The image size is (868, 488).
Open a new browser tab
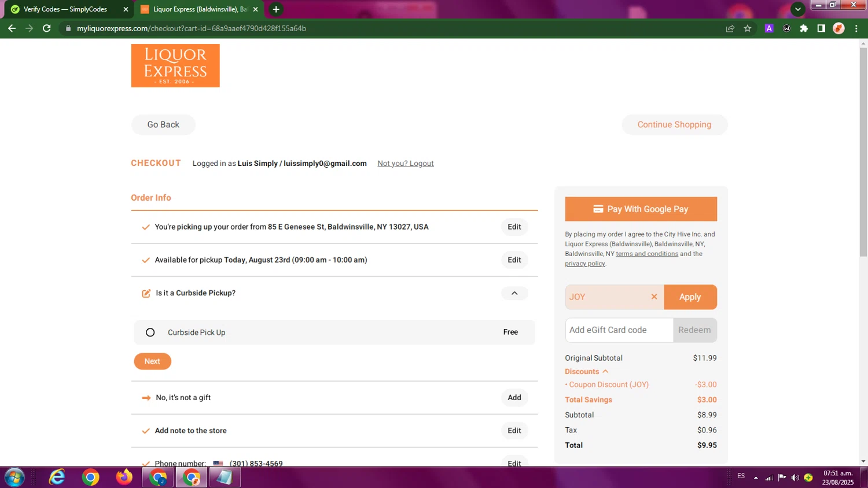[x=276, y=9]
